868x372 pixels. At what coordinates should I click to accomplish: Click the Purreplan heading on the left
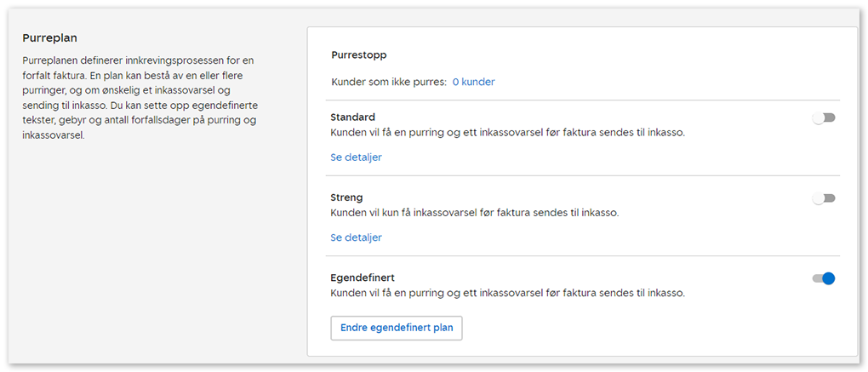(x=56, y=38)
